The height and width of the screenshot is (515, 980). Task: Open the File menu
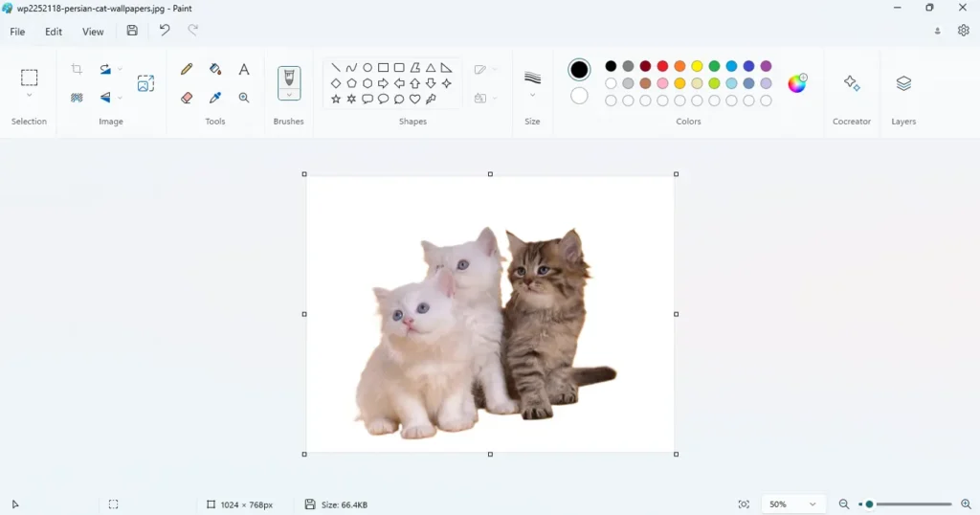click(x=17, y=32)
